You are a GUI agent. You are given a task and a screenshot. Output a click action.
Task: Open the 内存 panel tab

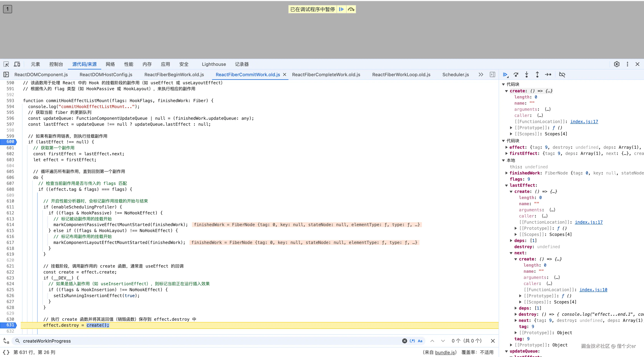pyautogui.click(x=147, y=64)
